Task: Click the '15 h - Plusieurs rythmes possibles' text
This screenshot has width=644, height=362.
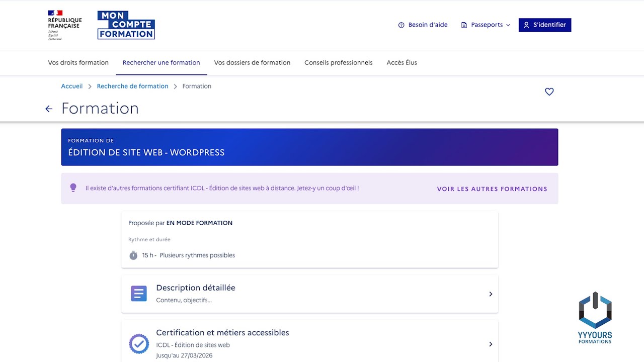Action: [x=188, y=255]
